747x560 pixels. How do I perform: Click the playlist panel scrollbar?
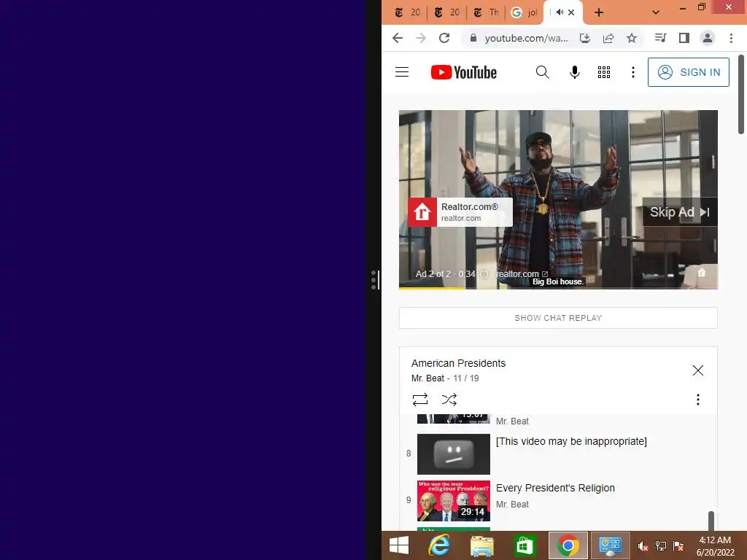click(711, 521)
